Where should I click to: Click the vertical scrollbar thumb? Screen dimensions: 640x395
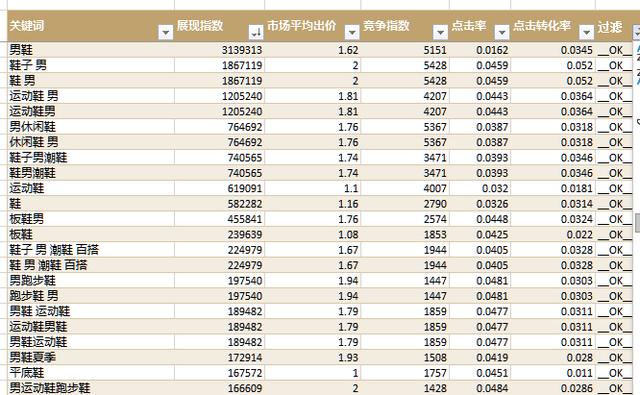(638, 222)
